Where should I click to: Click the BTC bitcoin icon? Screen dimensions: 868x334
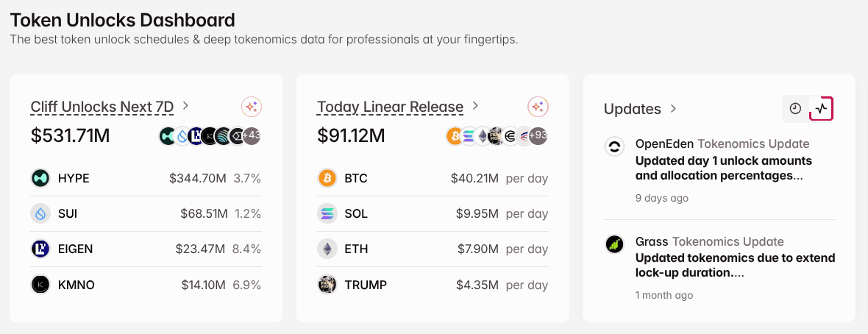click(327, 178)
